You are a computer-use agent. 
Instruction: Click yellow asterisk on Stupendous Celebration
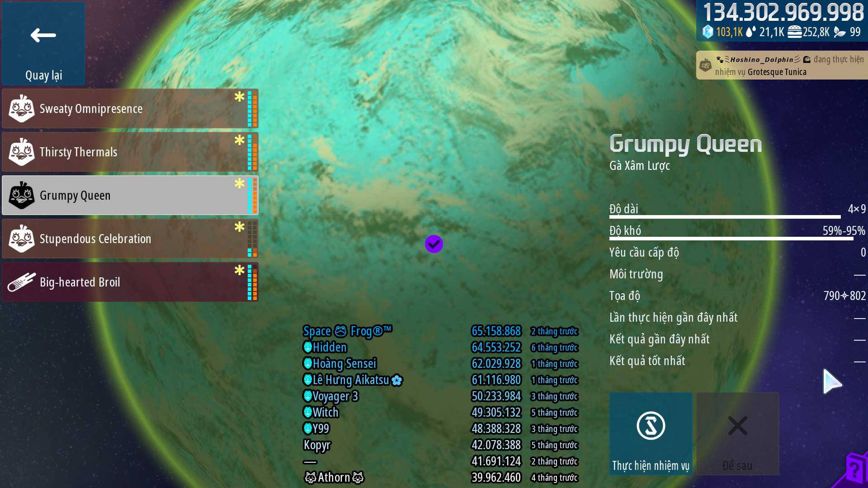click(x=239, y=227)
